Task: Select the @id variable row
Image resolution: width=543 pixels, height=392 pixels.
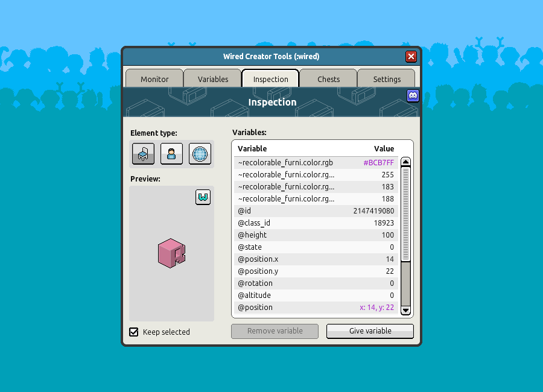Action: pos(316,211)
